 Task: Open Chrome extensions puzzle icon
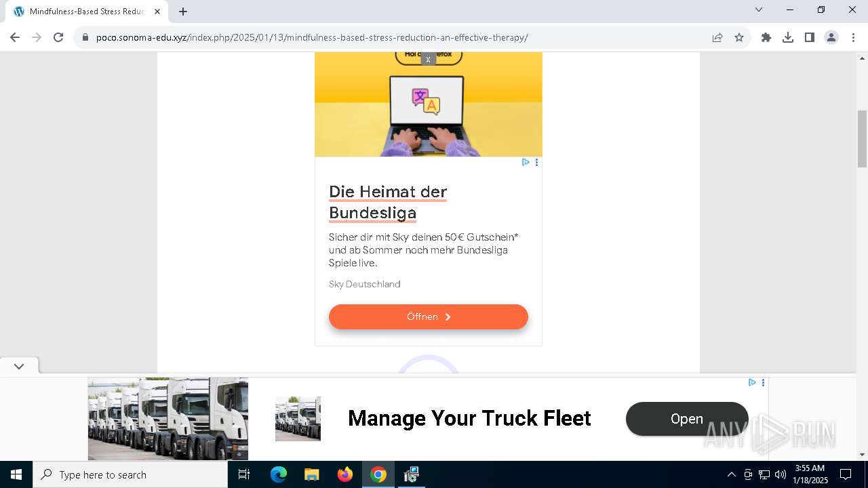click(x=766, y=37)
